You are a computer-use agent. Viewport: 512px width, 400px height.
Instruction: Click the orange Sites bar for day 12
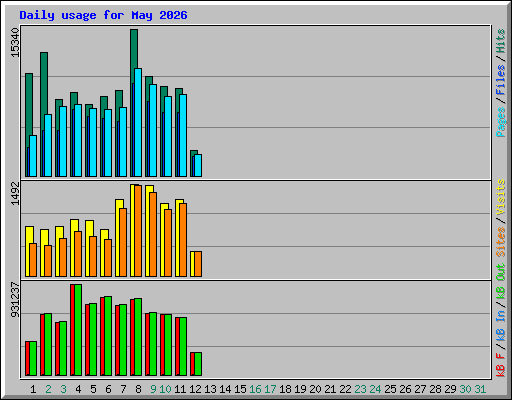[198, 264]
